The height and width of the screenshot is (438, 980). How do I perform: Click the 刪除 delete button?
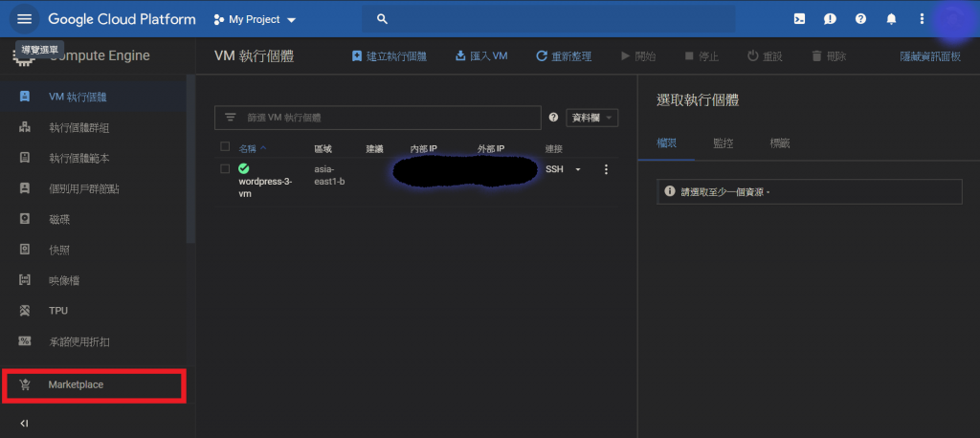coord(829,56)
